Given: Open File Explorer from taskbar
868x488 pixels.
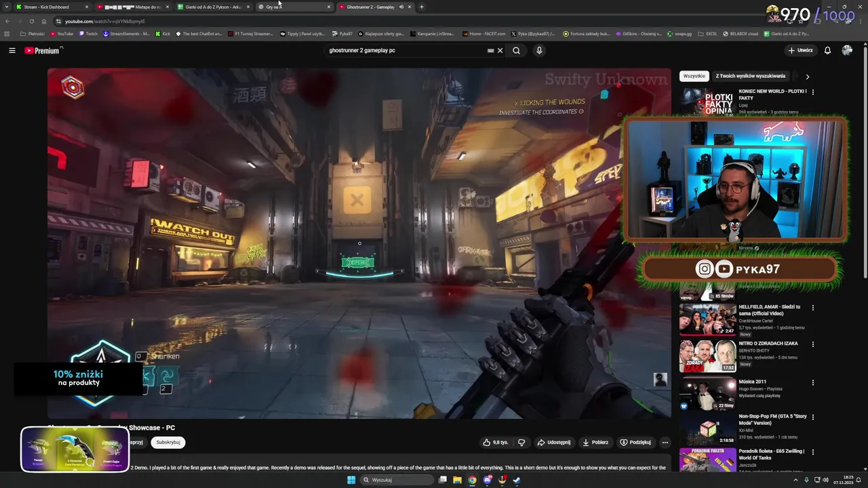Looking at the screenshot, I should click(458, 480).
